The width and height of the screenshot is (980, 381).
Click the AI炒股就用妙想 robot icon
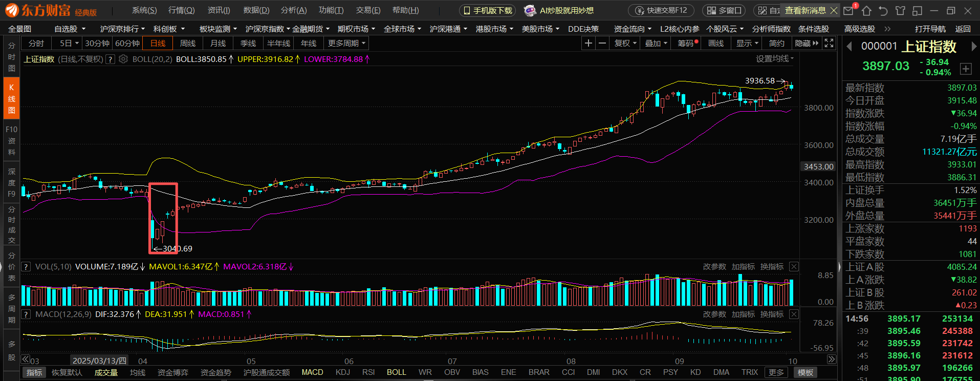pyautogui.click(x=530, y=10)
